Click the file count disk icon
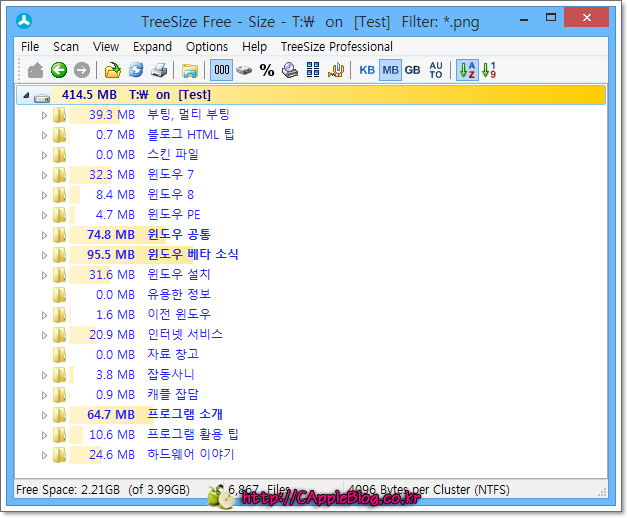The image size is (628, 518). tap(290, 71)
